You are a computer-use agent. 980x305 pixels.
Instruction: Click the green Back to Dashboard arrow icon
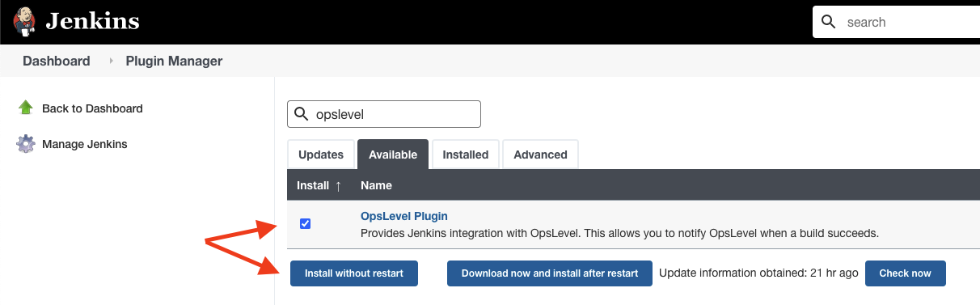[x=26, y=108]
